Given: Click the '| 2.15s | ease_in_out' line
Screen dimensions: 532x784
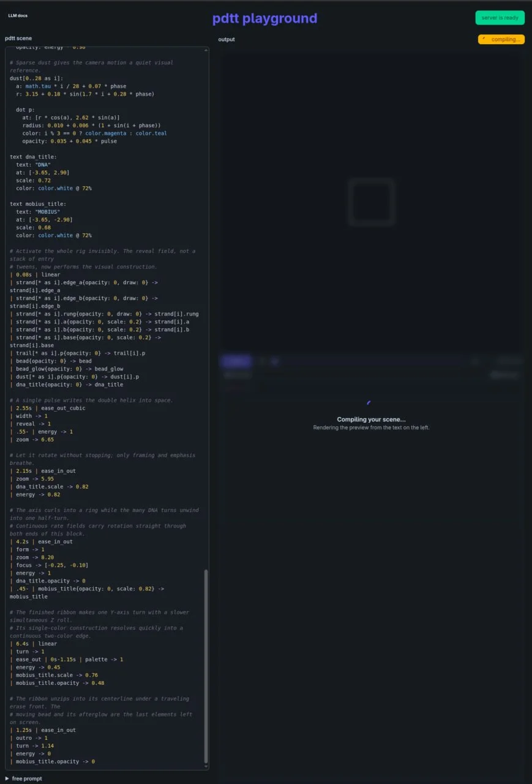Looking at the screenshot, I should coord(43,472).
